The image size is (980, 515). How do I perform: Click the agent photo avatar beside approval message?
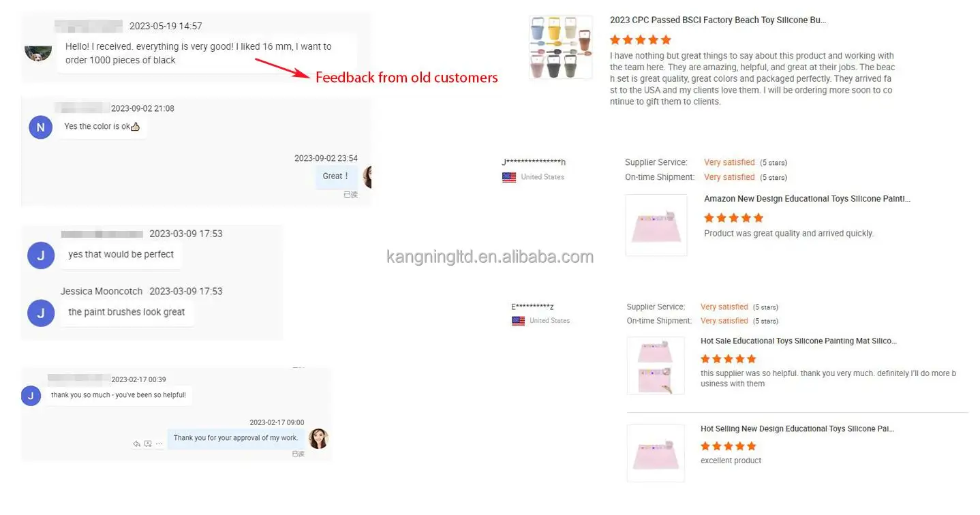tap(318, 439)
